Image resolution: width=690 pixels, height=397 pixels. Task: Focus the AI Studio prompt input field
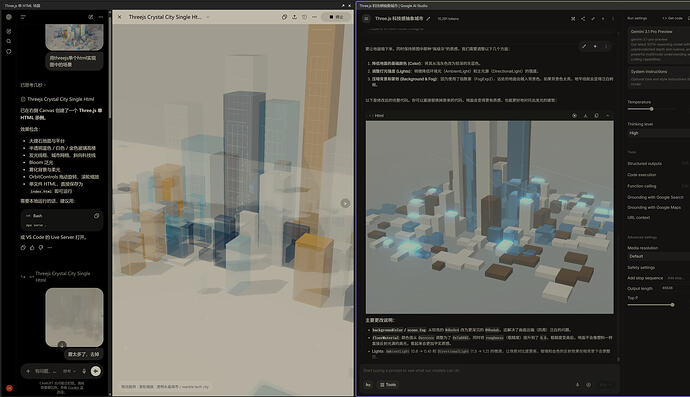[488, 371]
